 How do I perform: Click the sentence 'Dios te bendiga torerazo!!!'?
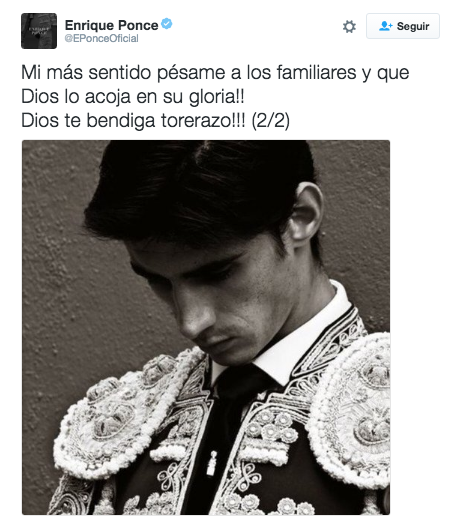click(x=133, y=120)
